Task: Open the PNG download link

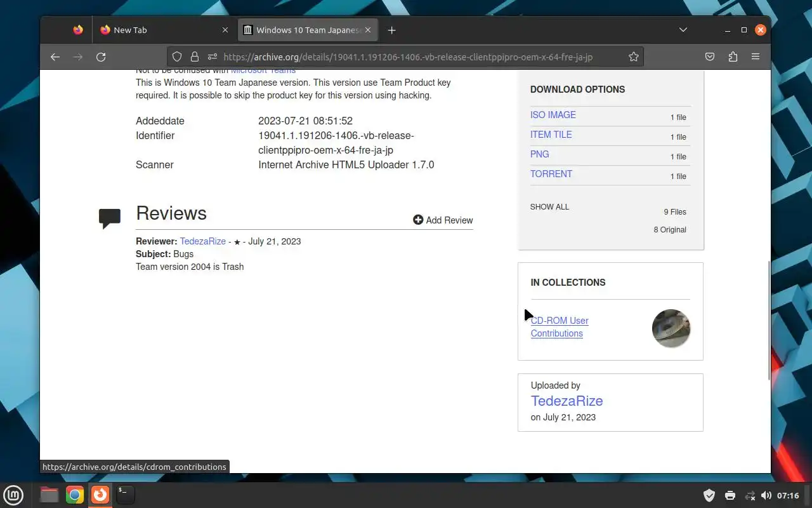Action: [540, 154]
